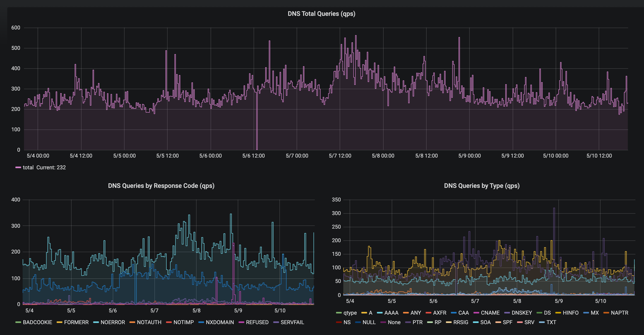Viewport: 644px width, 335px height.
Task: Click the BADCOOKIE legend color swatch
Action: [x=18, y=322]
